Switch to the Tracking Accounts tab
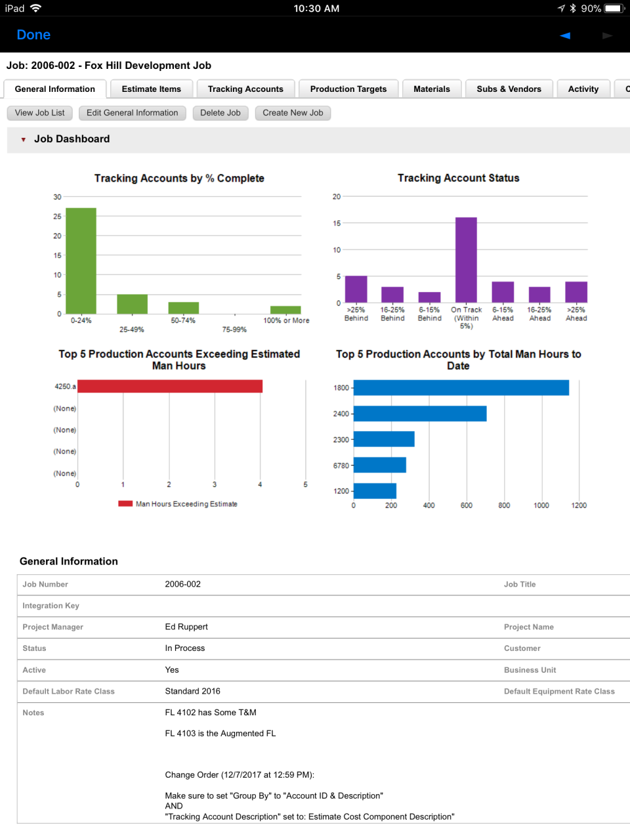Image resolution: width=630 pixels, height=840 pixels. 245,89
